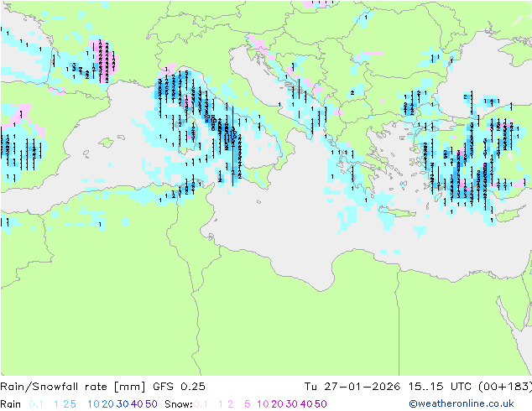
Task: Pick the Snow legend 10 value
Action: pyautogui.click(x=263, y=404)
